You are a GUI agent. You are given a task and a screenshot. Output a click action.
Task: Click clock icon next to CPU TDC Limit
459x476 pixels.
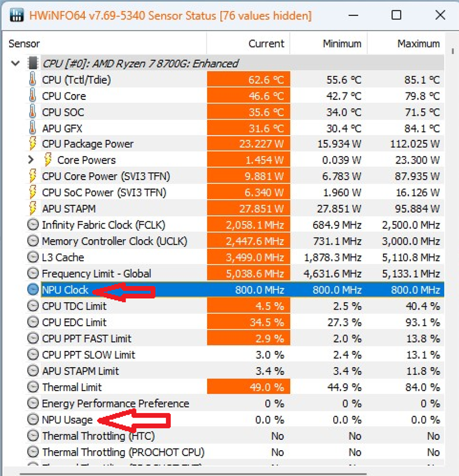coord(33,306)
